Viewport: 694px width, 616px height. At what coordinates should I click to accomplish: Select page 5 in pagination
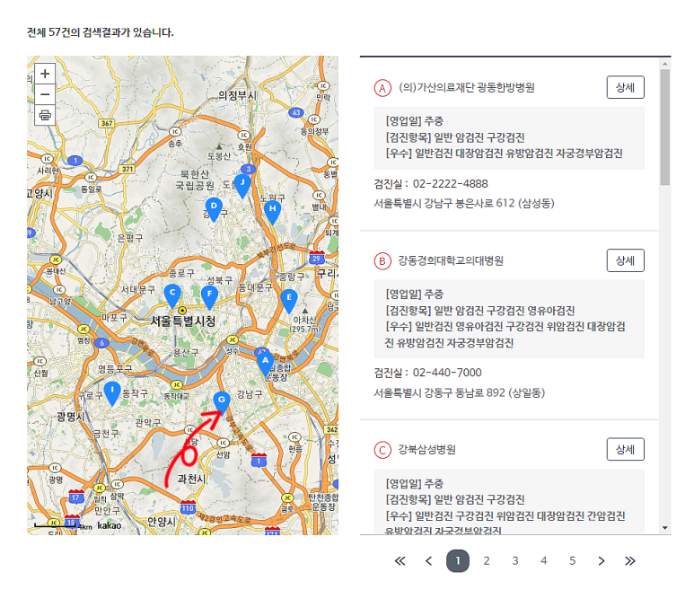(x=572, y=560)
